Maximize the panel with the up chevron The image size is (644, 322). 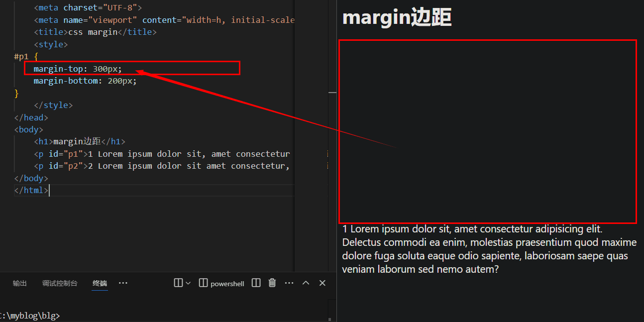(306, 283)
